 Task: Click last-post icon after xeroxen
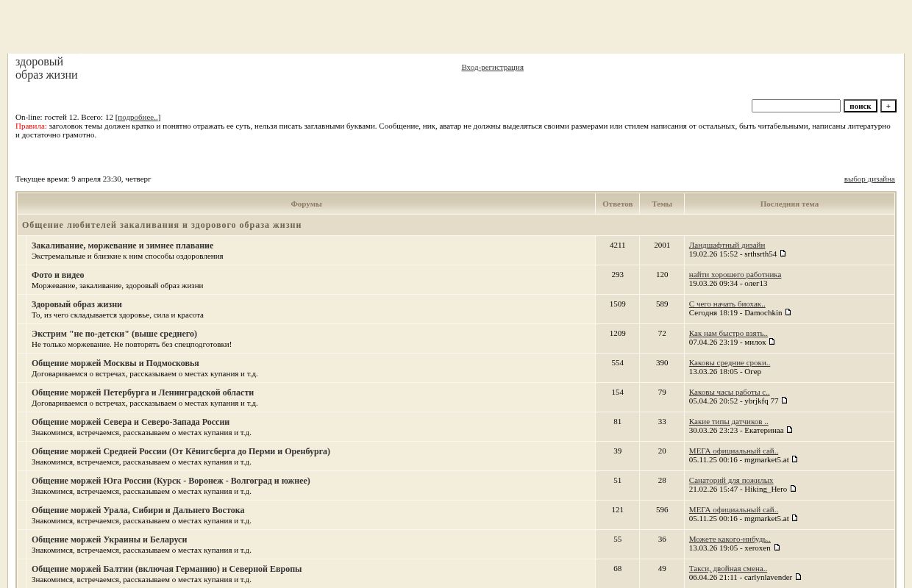point(777,548)
